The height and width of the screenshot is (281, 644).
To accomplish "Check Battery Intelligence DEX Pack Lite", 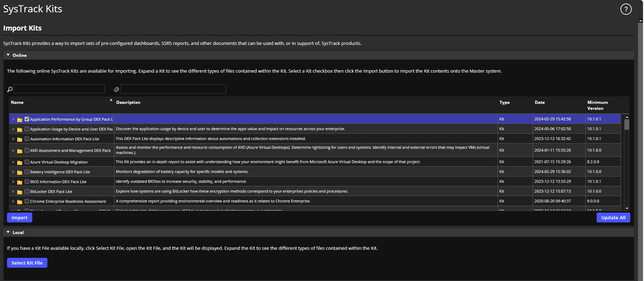I will [27, 172].
